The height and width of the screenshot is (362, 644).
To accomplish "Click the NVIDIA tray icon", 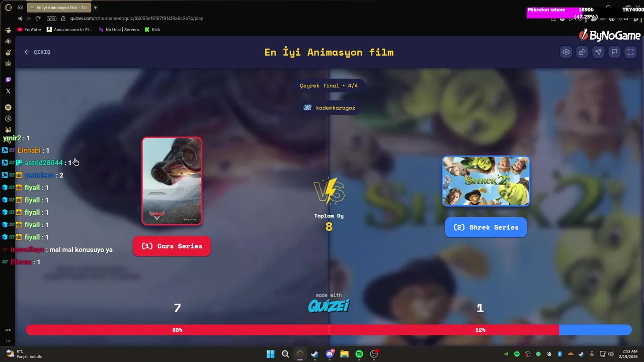I will point(506,354).
